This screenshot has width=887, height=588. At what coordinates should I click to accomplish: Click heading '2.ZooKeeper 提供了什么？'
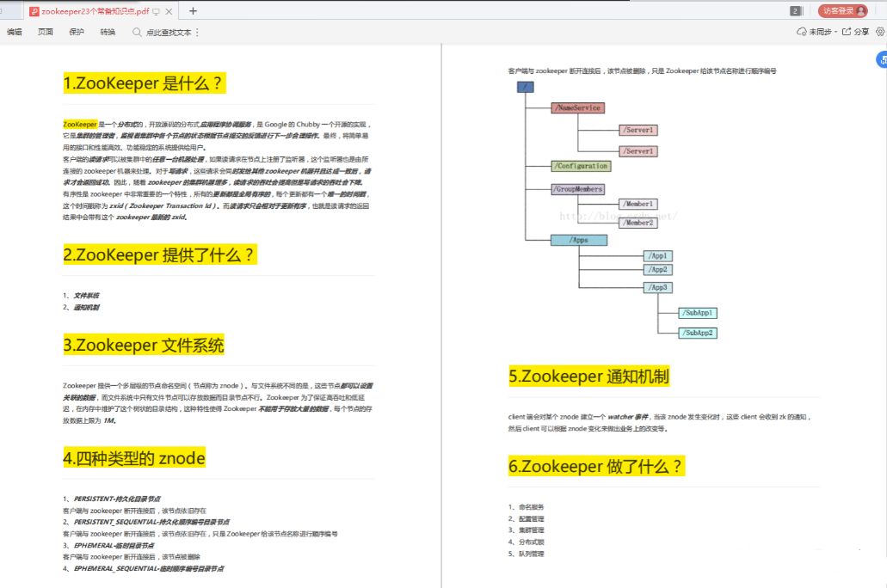pos(159,254)
